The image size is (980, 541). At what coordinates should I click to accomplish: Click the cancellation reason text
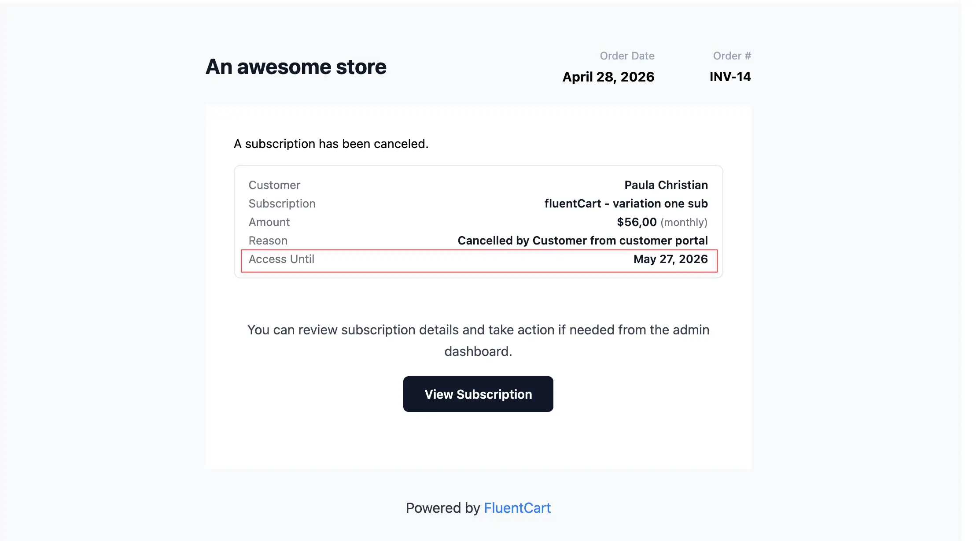[x=583, y=240]
